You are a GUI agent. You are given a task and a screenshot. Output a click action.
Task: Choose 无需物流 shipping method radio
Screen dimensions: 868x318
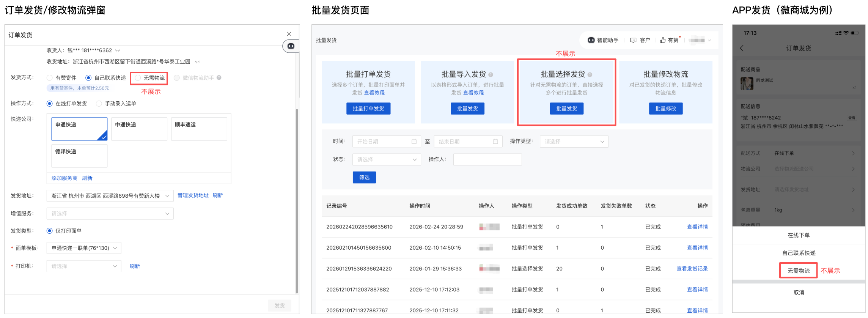click(x=138, y=78)
